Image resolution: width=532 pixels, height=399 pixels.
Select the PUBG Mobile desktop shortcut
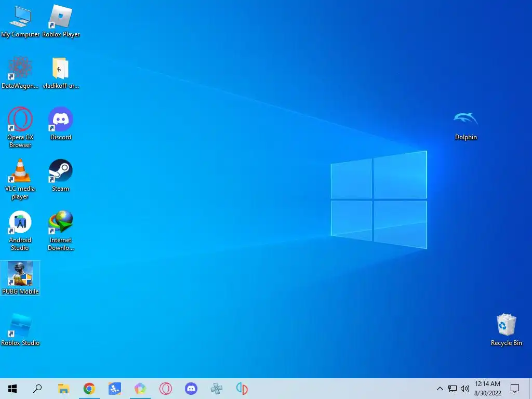[x=20, y=278]
